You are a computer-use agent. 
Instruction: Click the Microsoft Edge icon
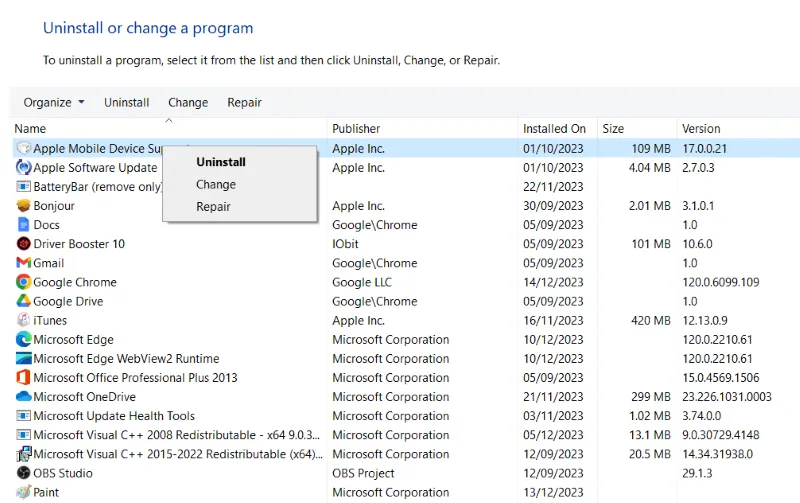tap(23, 339)
